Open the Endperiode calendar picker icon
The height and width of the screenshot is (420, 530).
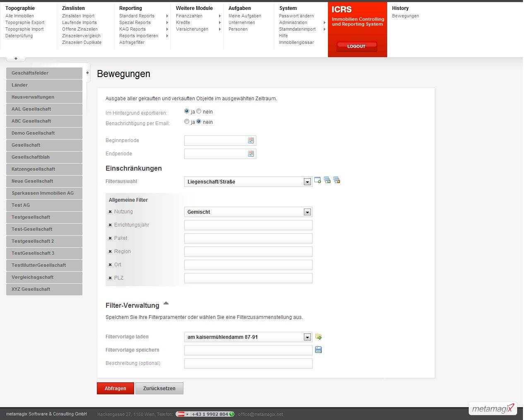point(251,154)
